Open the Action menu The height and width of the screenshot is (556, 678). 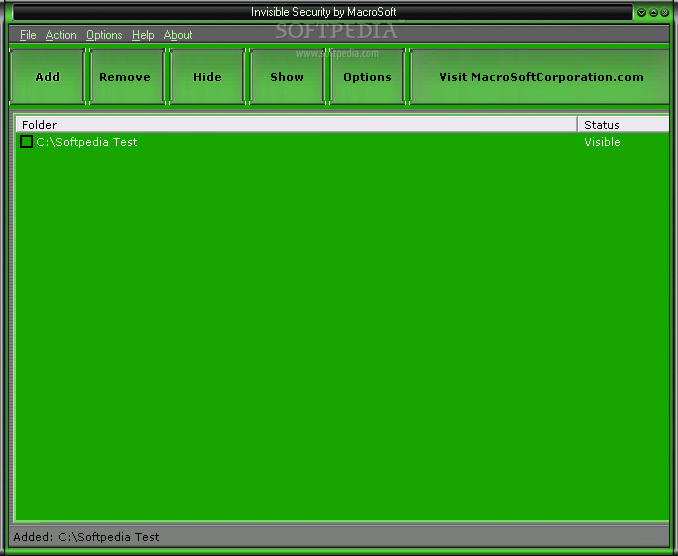(61, 35)
